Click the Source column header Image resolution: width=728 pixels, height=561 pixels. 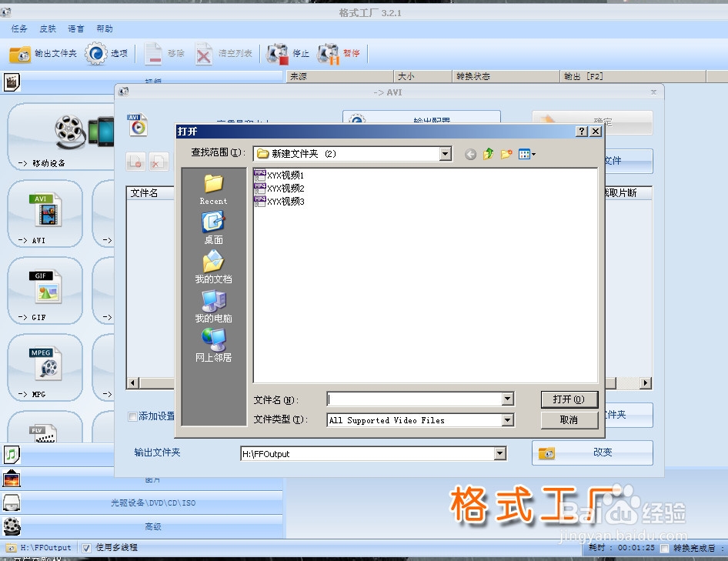[x=340, y=77]
